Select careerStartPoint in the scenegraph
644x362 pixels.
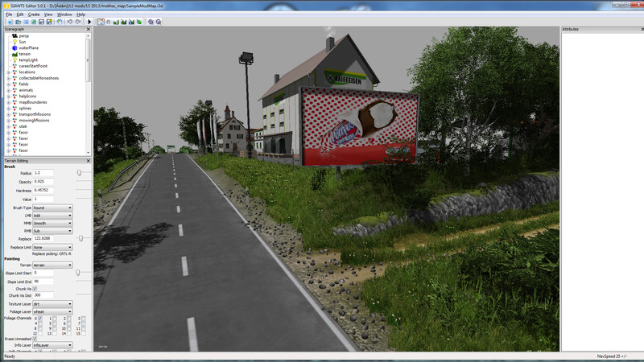[33, 66]
